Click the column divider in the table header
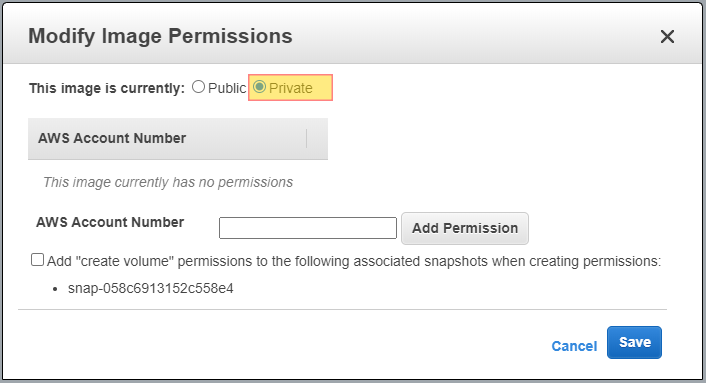706x383 pixels. point(306,138)
